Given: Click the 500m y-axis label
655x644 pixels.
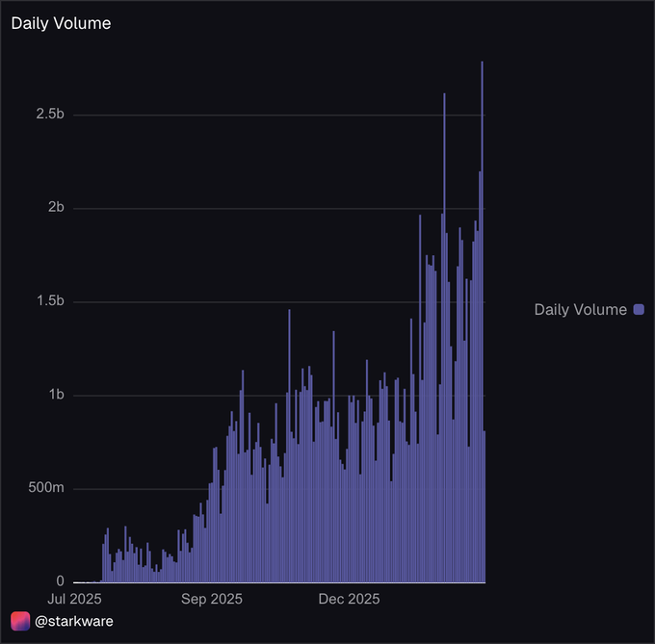Looking at the screenshot, I should [46, 487].
